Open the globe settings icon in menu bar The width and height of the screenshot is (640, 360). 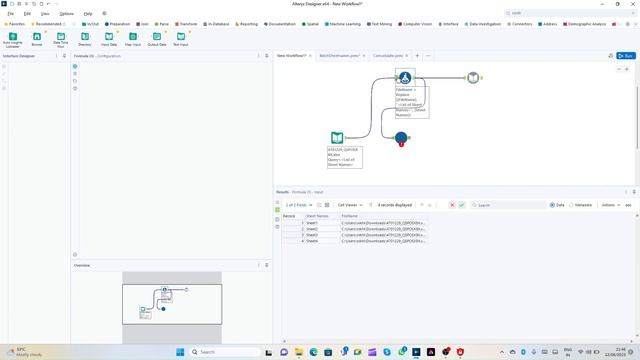[104, 13]
